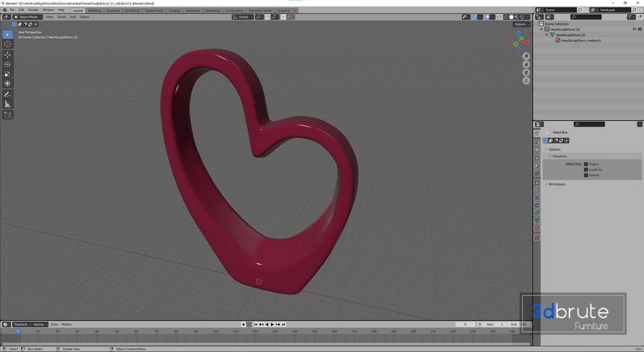Select the Scale tool in the toolbar

coord(8,74)
